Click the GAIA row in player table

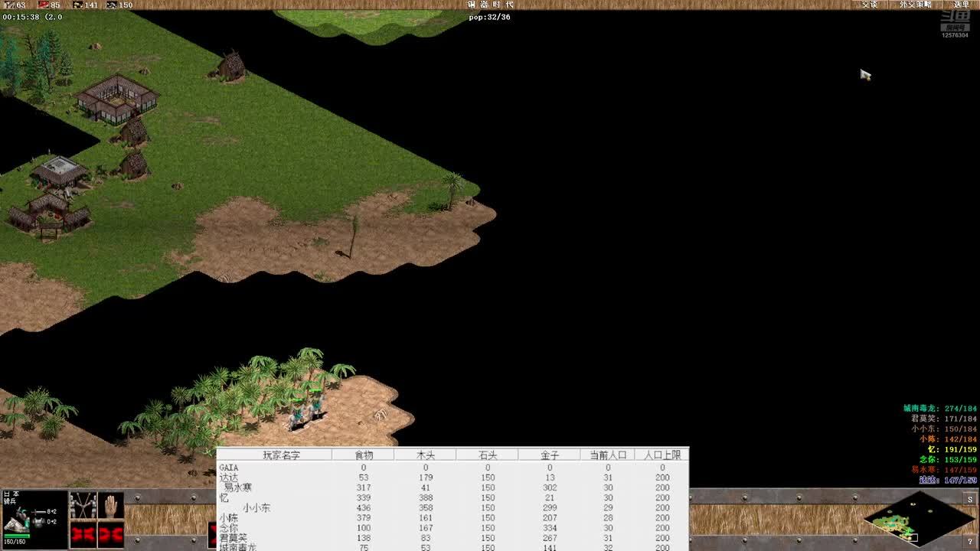(453, 468)
